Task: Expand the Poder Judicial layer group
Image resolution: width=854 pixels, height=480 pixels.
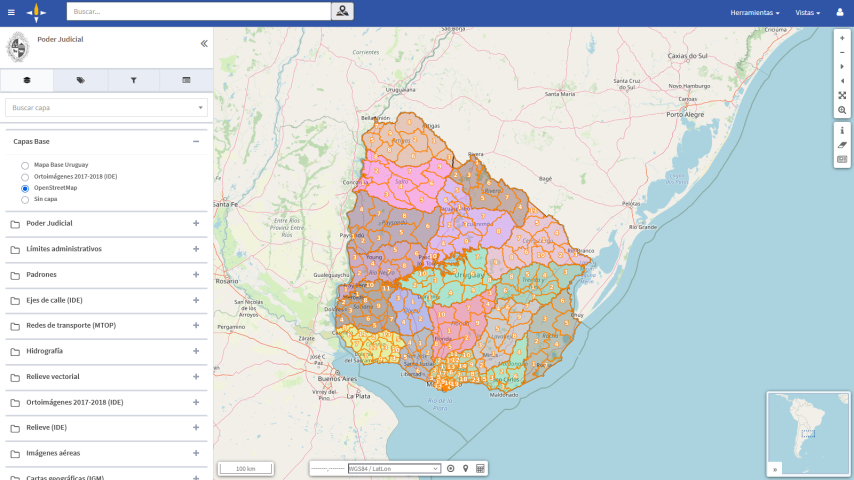Action: 196,223
